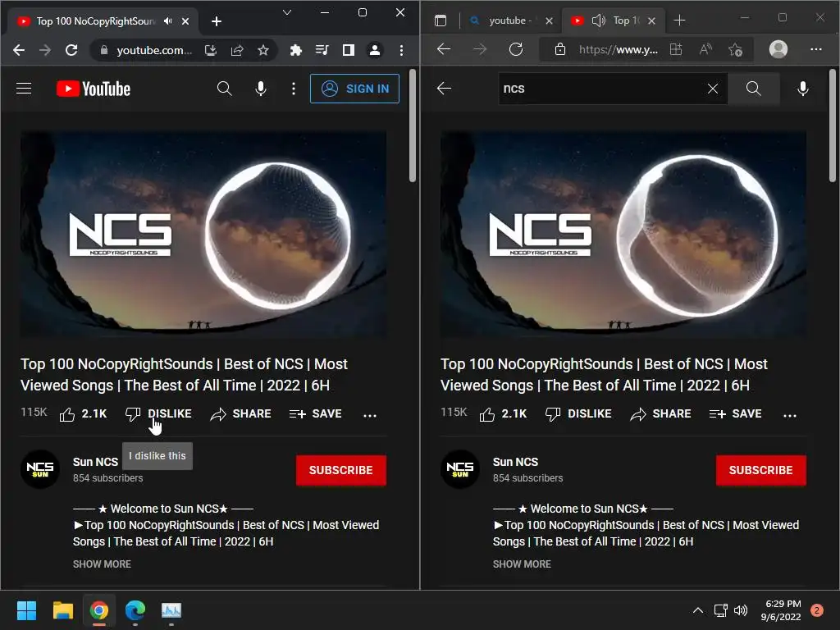The image size is (840, 630).
Task: Open Chrome extensions puzzle icon
Action: click(x=295, y=50)
